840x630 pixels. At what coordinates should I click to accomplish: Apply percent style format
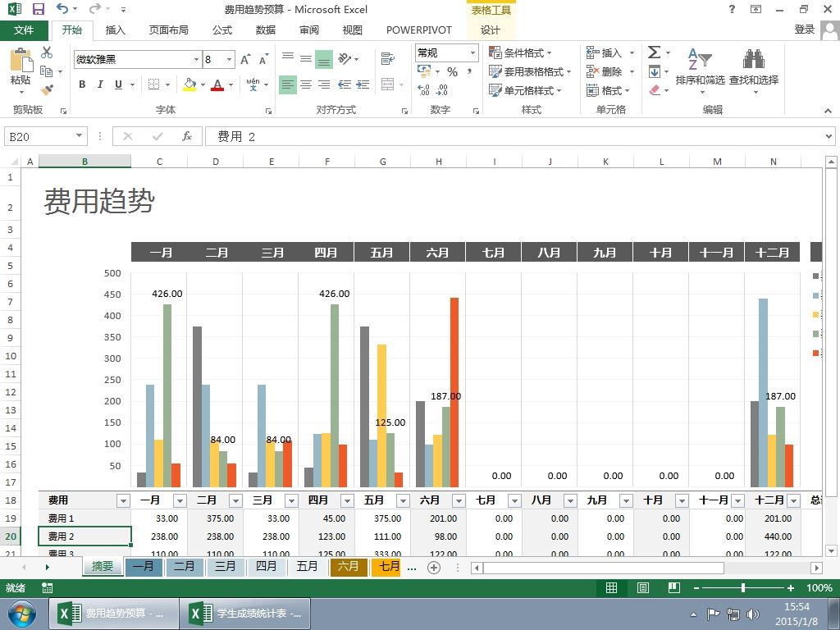pyautogui.click(x=453, y=72)
